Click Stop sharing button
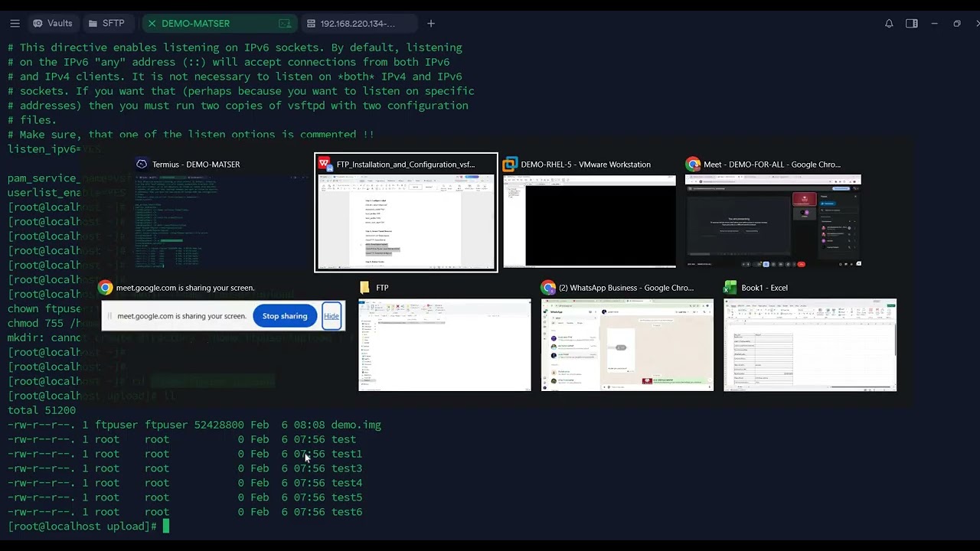The width and height of the screenshot is (980, 551). (x=285, y=316)
